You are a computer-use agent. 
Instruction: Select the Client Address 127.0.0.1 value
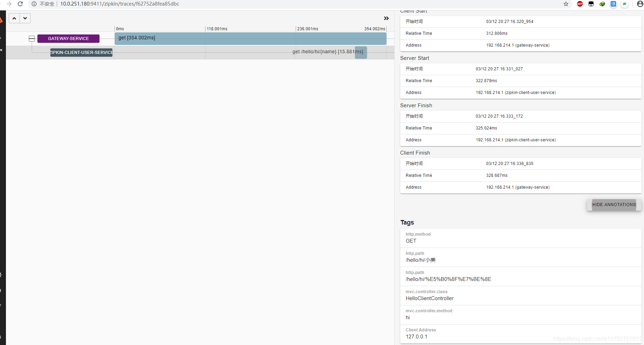[x=417, y=337]
